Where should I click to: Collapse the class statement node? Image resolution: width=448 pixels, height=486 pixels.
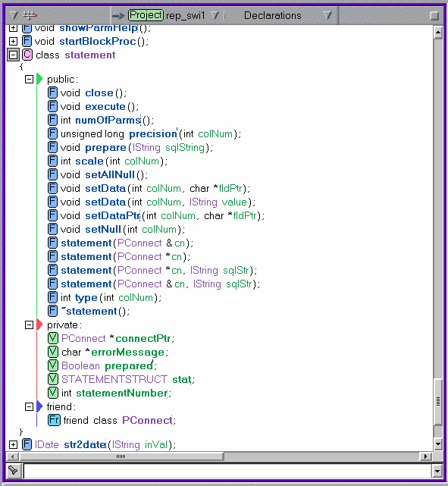13,55
